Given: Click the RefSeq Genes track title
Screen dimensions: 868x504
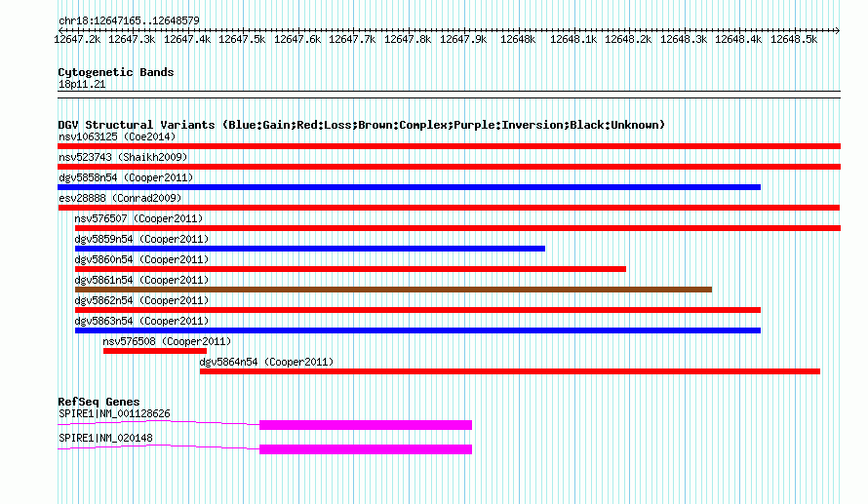Looking at the screenshot, I should pos(99,402).
